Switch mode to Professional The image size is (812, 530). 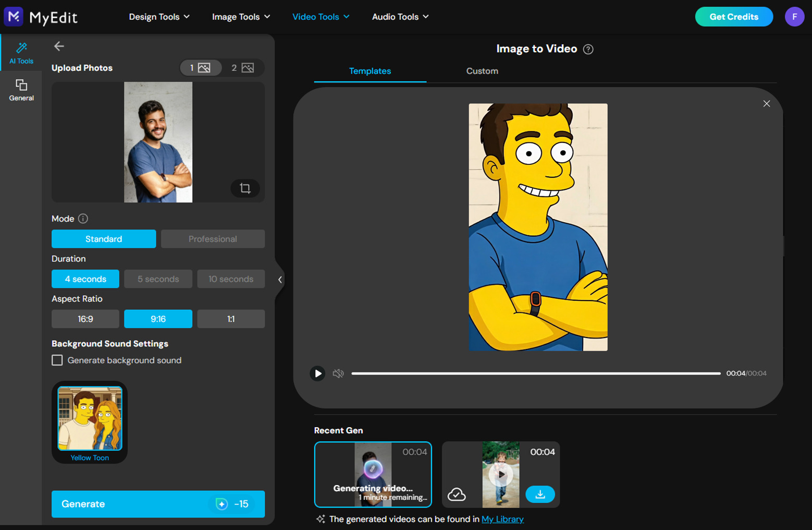point(213,238)
